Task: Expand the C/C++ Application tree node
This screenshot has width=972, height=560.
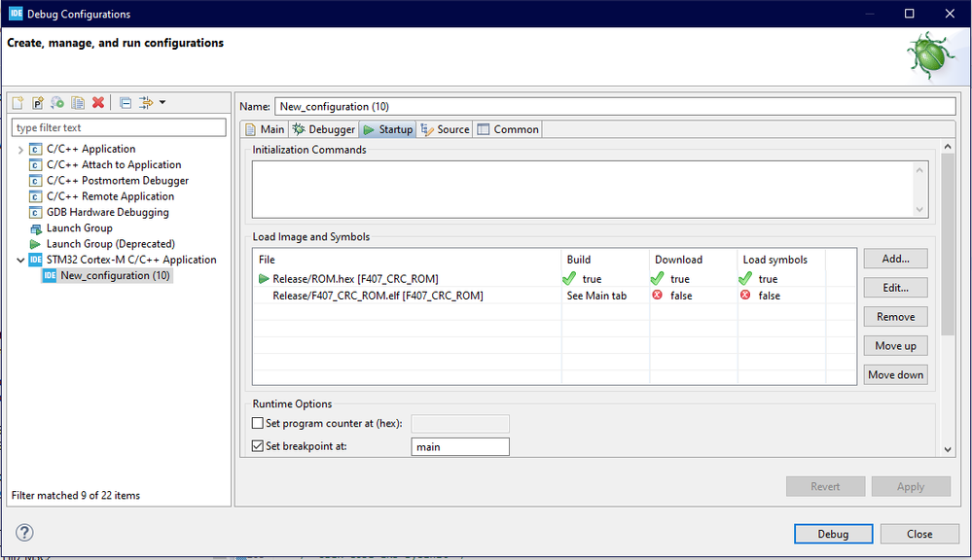Action: point(20,150)
